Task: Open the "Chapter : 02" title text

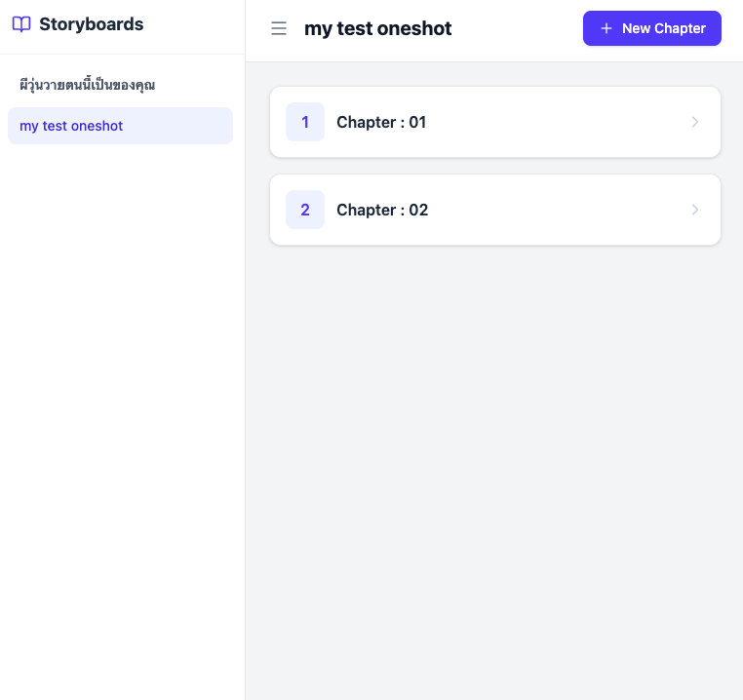Action: 382,210
